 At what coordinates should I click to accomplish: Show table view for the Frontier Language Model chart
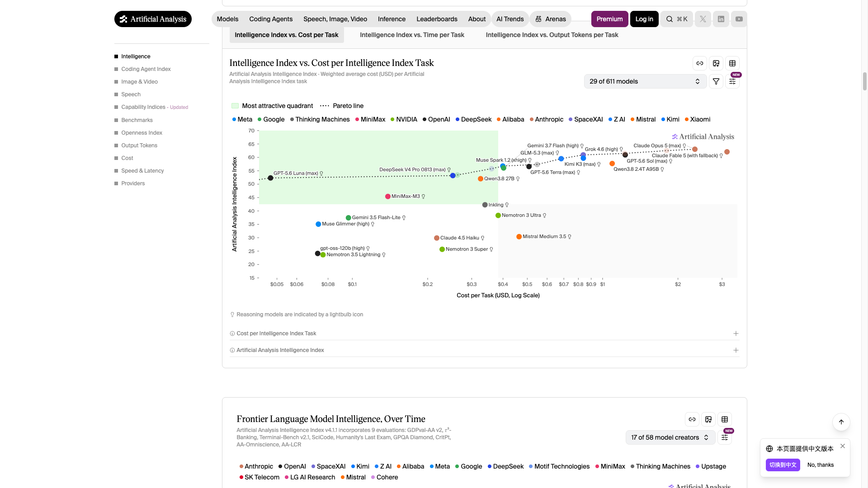[725, 419]
